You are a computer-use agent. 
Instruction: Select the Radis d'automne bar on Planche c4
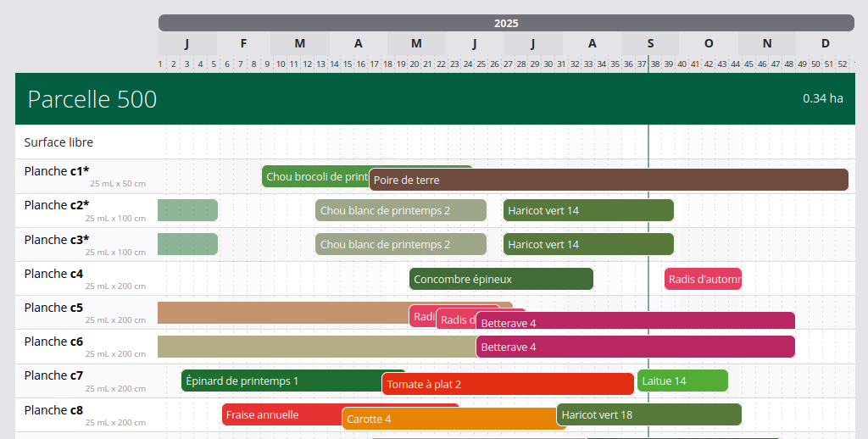tap(703, 279)
